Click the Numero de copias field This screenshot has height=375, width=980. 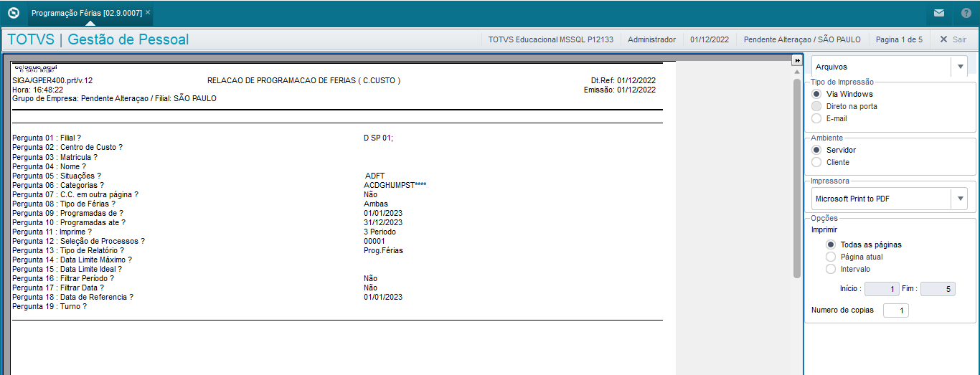tap(896, 310)
